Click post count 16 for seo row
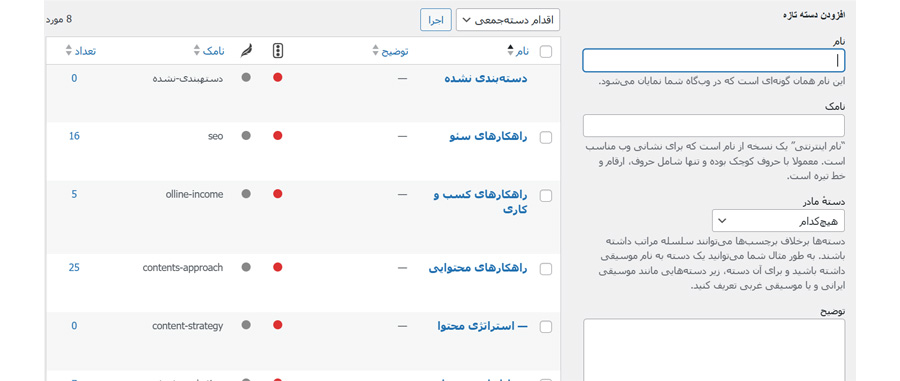The width and height of the screenshot is (900, 381). tap(74, 136)
